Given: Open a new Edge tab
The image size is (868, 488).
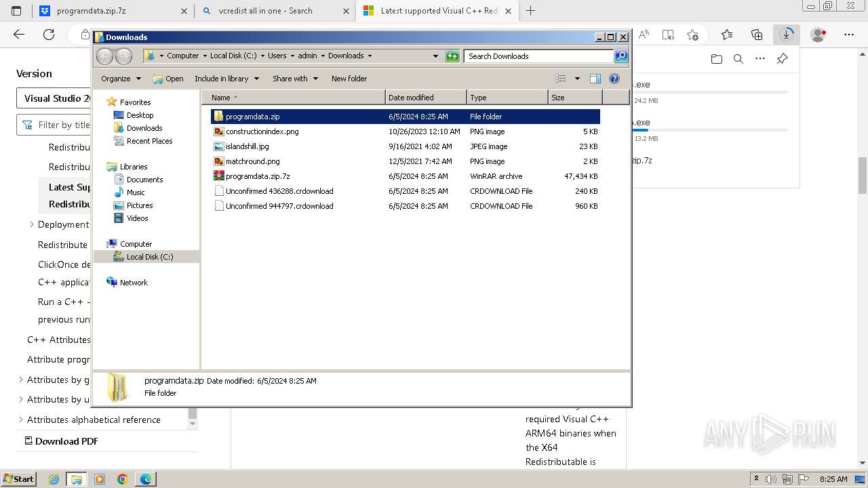Looking at the screenshot, I should (x=530, y=11).
